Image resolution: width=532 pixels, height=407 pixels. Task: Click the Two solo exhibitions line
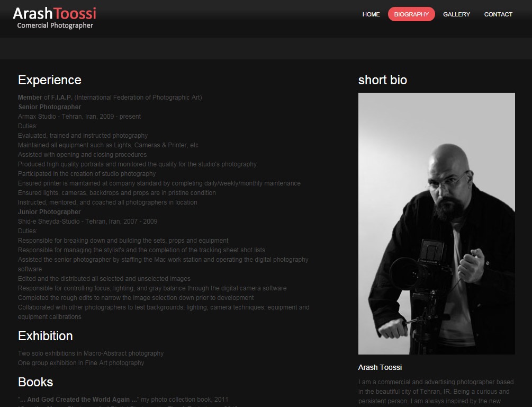(x=91, y=353)
